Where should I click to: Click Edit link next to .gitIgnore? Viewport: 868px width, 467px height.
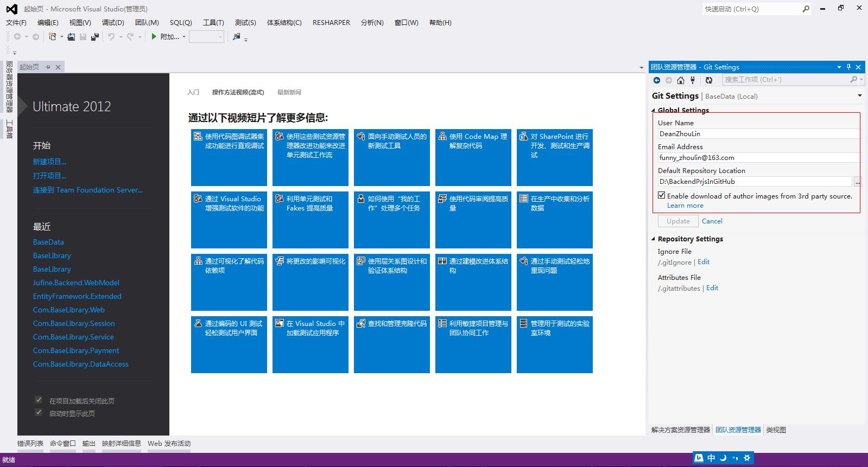pos(704,261)
